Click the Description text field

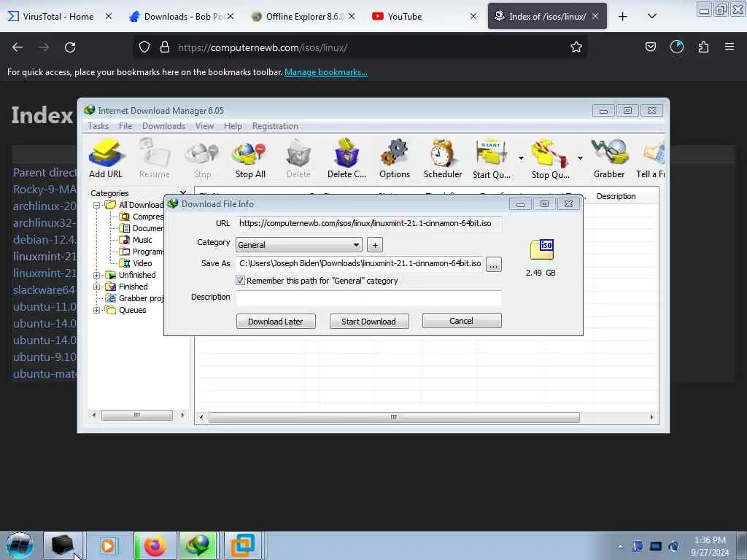point(368,297)
